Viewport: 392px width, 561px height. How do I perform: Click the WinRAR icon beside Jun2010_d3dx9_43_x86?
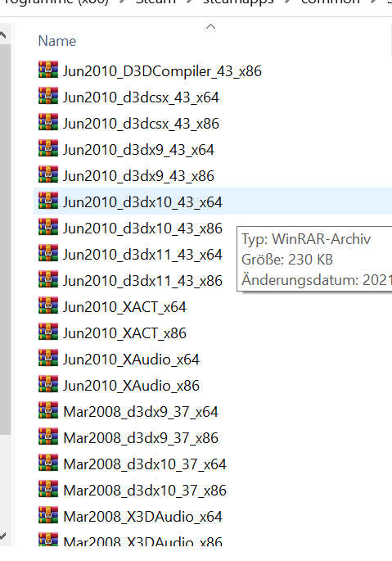[x=48, y=174]
